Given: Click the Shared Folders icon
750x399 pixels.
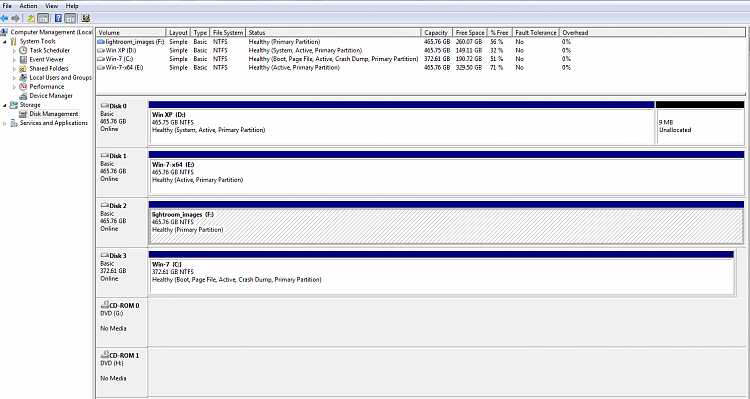Looking at the screenshot, I should pyautogui.click(x=23, y=68).
